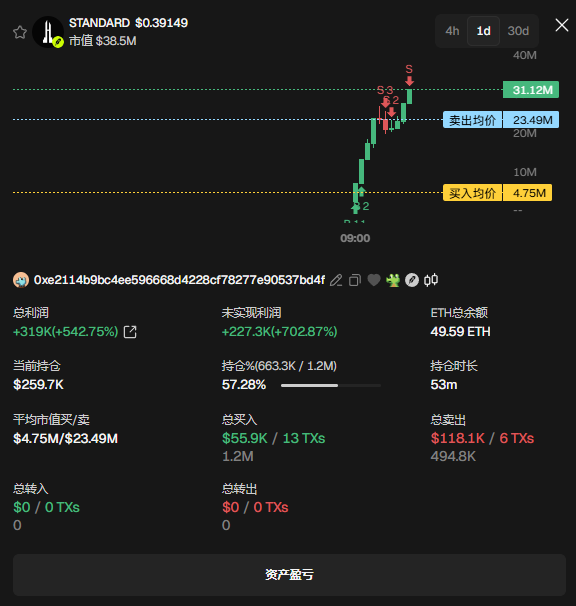Click total bought $55.9K / 13 TXs
This screenshot has width=576, height=606.
pyautogui.click(x=274, y=438)
